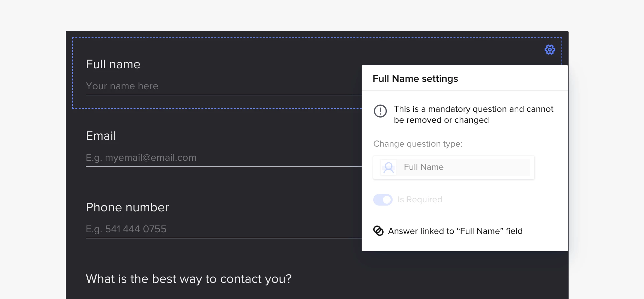Image resolution: width=644 pixels, height=299 pixels.
Task: Click the "Full Name settings" panel title
Action: click(x=415, y=79)
